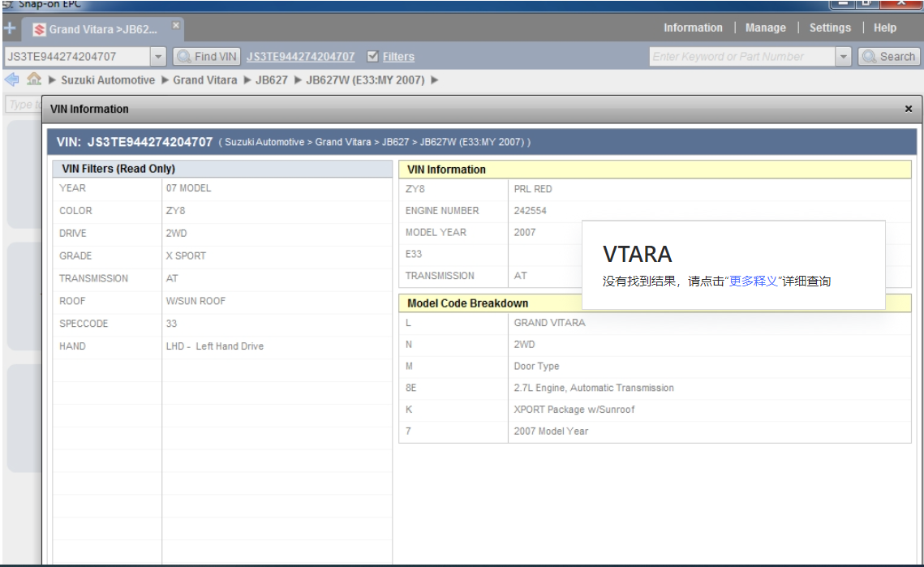
Task: Select the 'ZY8' color filter value
Action: click(175, 210)
